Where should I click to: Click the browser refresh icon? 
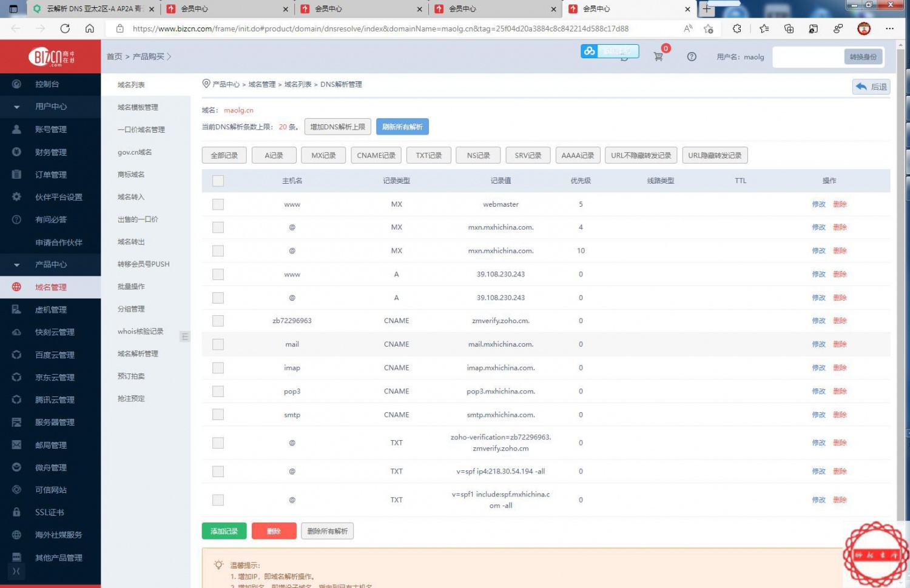point(65,28)
